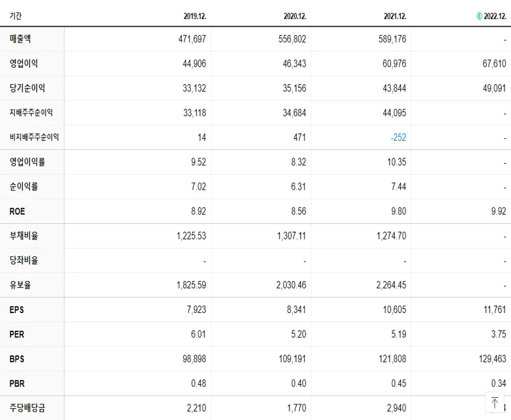The height and width of the screenshot is (420, 511).
Task: Click the 순이익률 row label
Action: click(x=23, y=187)
